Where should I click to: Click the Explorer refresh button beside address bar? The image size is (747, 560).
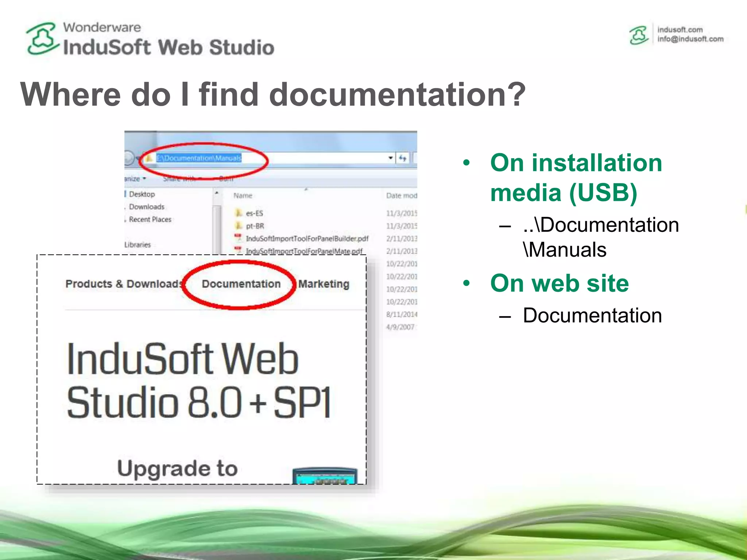click(403, 158)
